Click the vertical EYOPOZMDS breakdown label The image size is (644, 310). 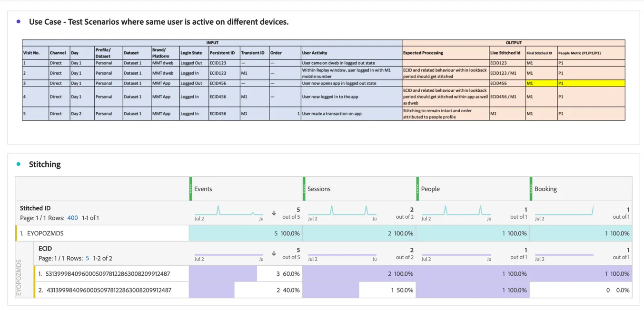(x=19, y=278)
